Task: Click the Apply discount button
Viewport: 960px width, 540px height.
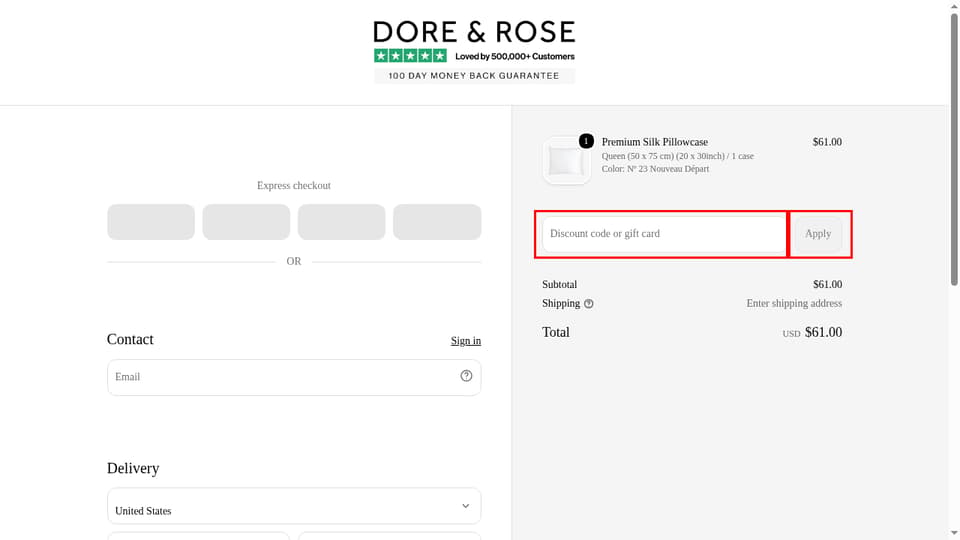Action: click(x=818, y=234)
